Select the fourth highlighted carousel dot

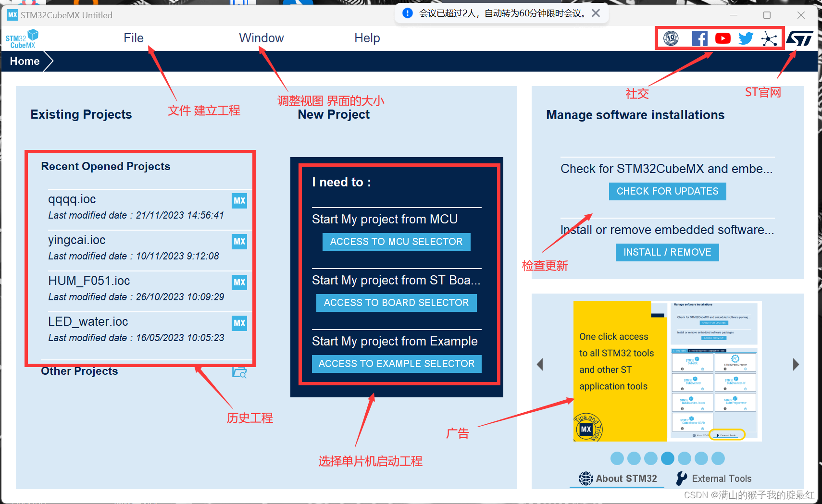(x=668, y=458)
